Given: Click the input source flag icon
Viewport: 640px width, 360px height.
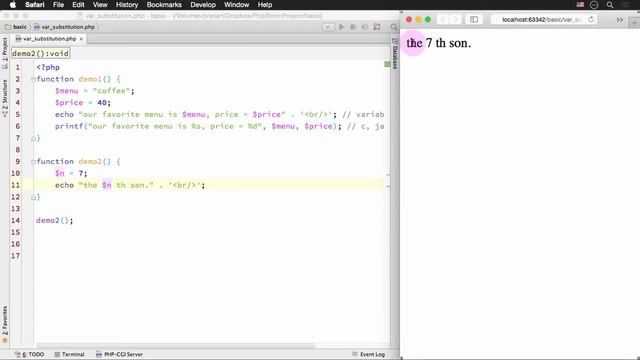Looking at the screenshot, I should (580, 5).
